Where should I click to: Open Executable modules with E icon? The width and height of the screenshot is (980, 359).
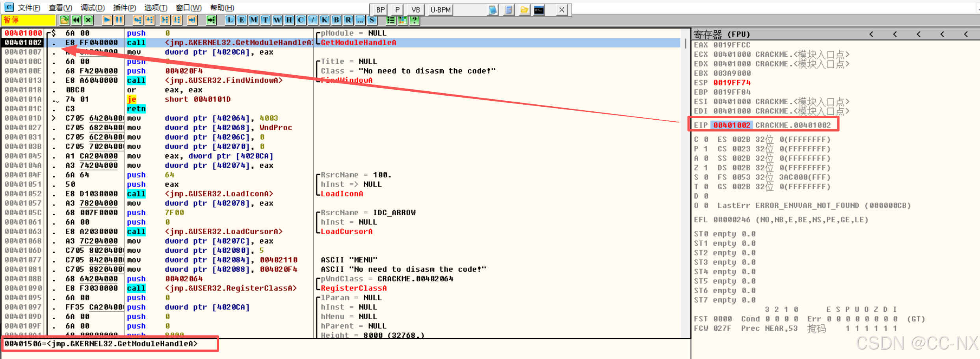tap(242, 20)
